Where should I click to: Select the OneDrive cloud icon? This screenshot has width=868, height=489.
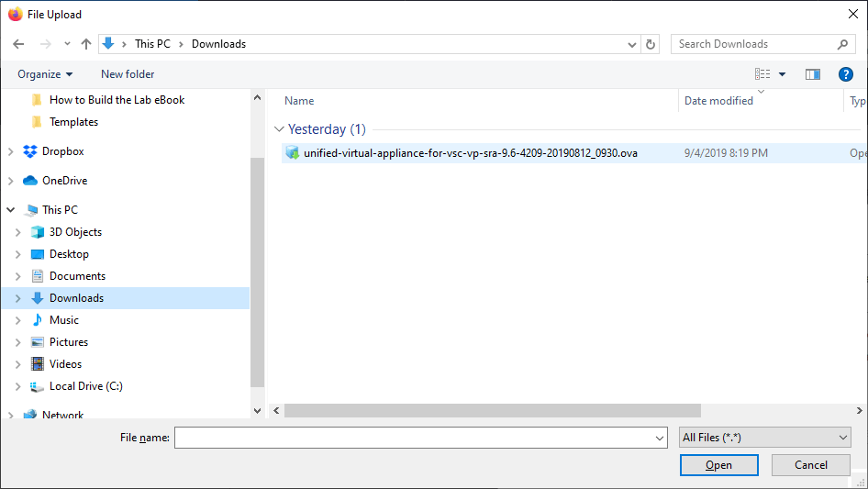(x=30, y=181)
